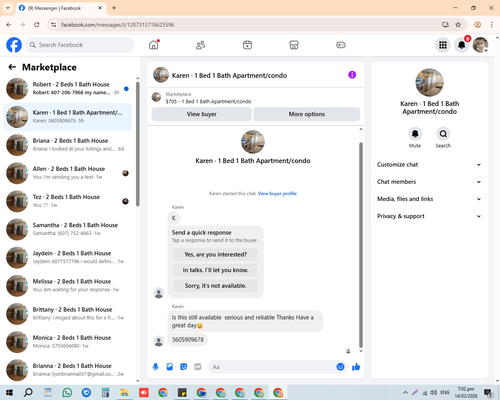
Task: Open Brianna - 2 Beds 1 Bath House chat
Action: coord(68,370)
